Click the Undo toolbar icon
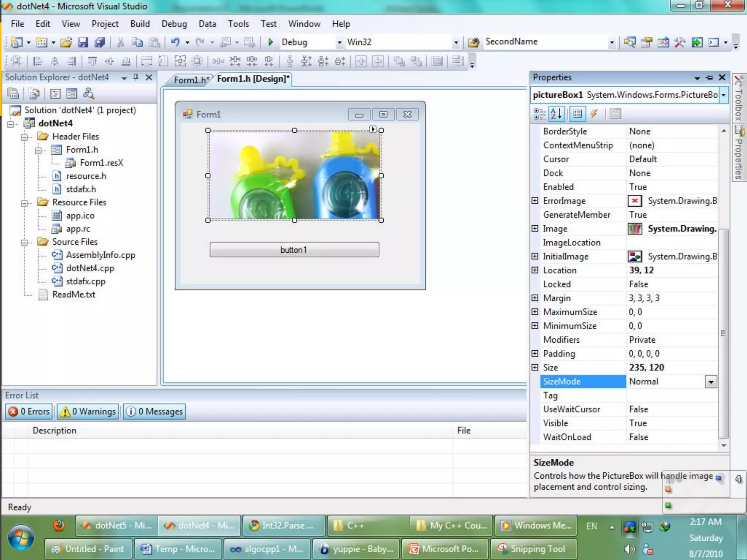Screen dimensions: 747x560 tap(175, 42)
